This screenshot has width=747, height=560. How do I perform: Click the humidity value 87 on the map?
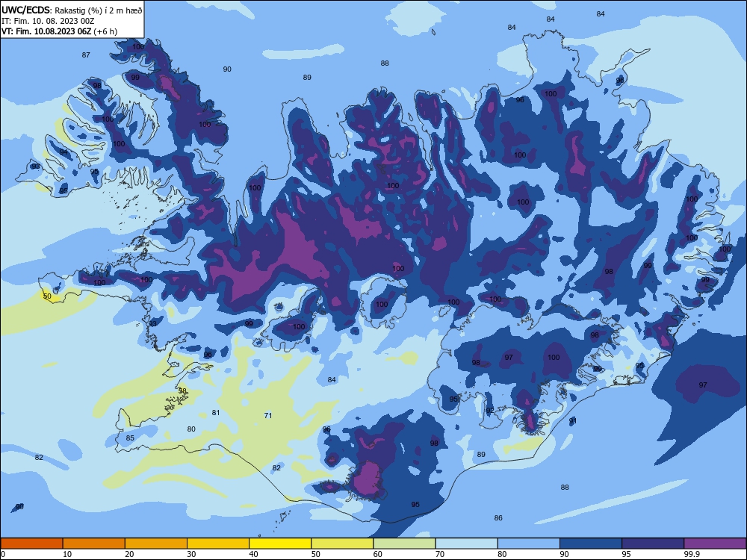(86, 55)
